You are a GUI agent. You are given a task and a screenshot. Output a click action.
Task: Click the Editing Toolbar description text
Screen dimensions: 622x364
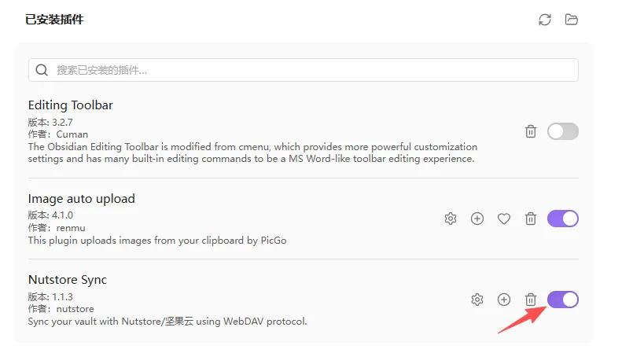tap(252, 153)
